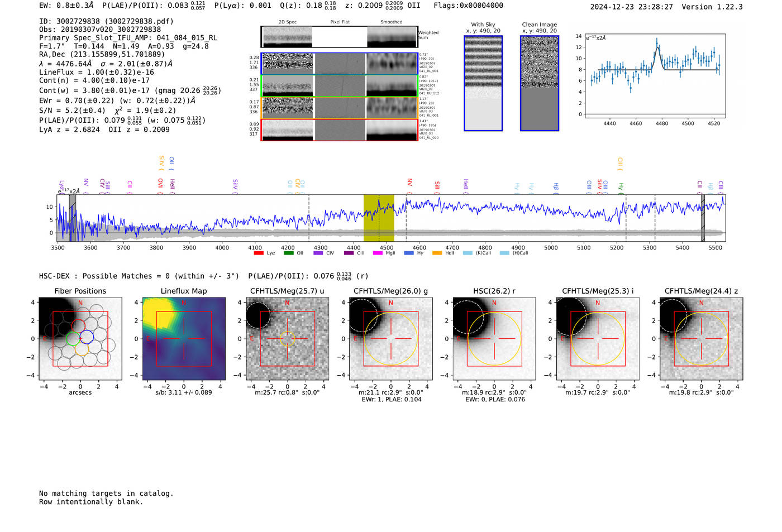
Task: Select the CFHTLS/Meg(24.4) z image
Action: point(702,338)
